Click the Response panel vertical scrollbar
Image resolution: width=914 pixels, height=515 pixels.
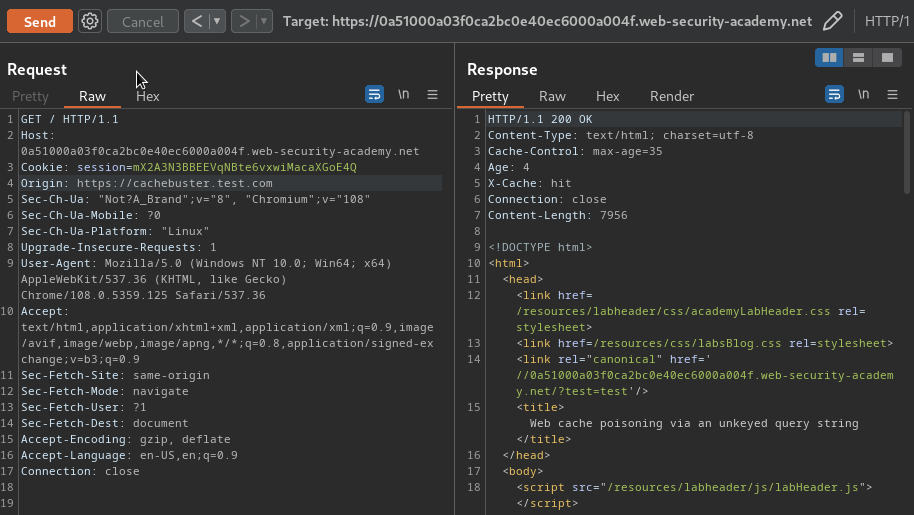click(x=906, y=153)
